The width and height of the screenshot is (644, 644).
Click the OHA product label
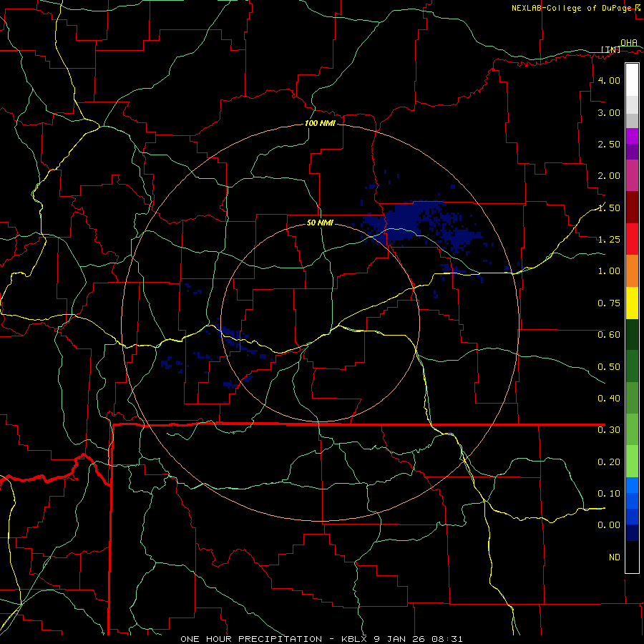[629, 43]
